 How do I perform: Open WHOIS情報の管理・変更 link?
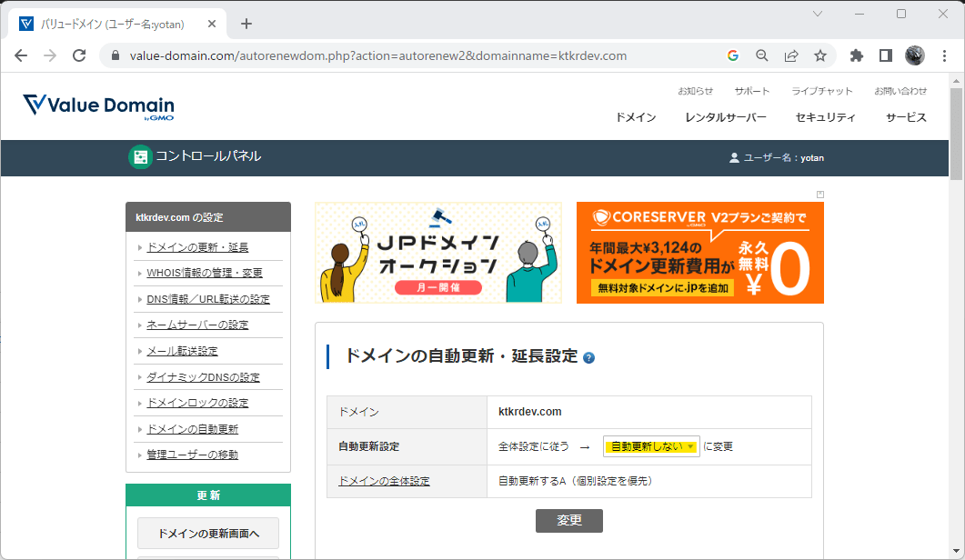click(205, 274)
